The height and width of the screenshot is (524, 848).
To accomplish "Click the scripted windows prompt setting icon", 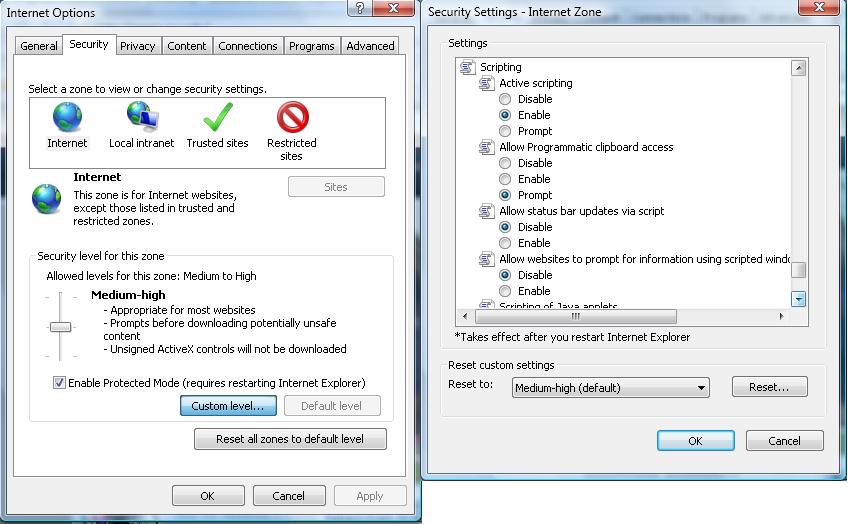I will (x=486, y=259).
